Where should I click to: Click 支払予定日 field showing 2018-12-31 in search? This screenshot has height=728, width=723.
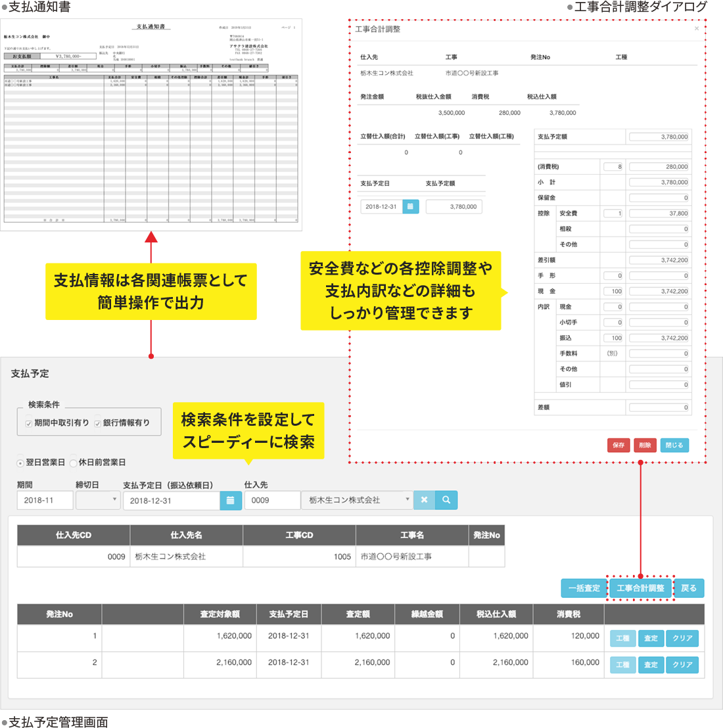pos(172,501)
